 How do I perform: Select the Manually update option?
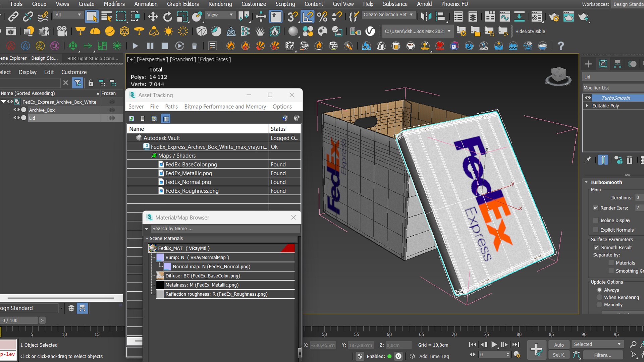tap(599, 305)
